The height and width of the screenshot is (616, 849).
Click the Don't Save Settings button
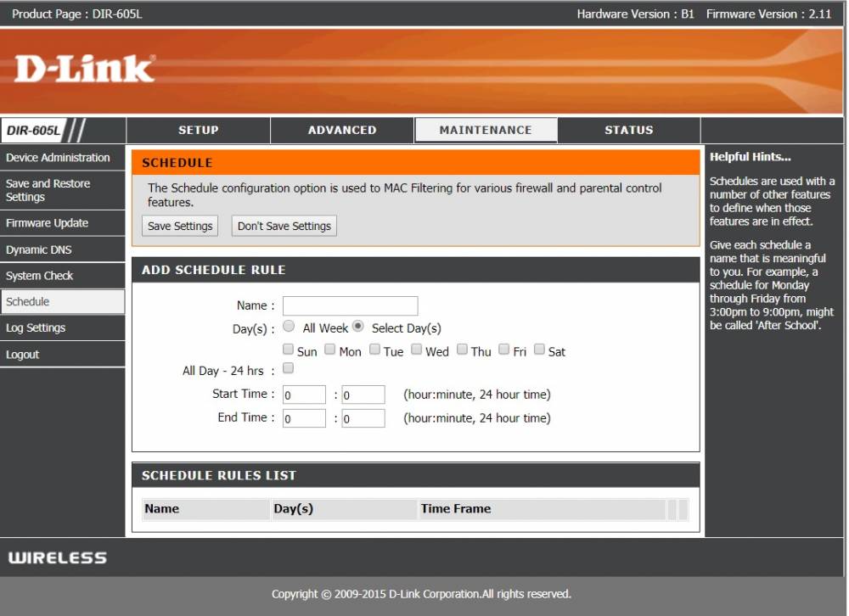click(284, 226)
